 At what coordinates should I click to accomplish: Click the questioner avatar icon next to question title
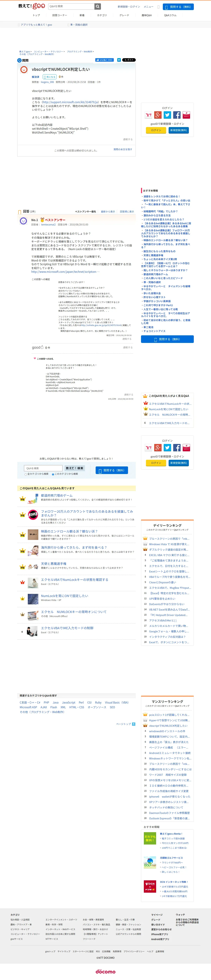24,70
